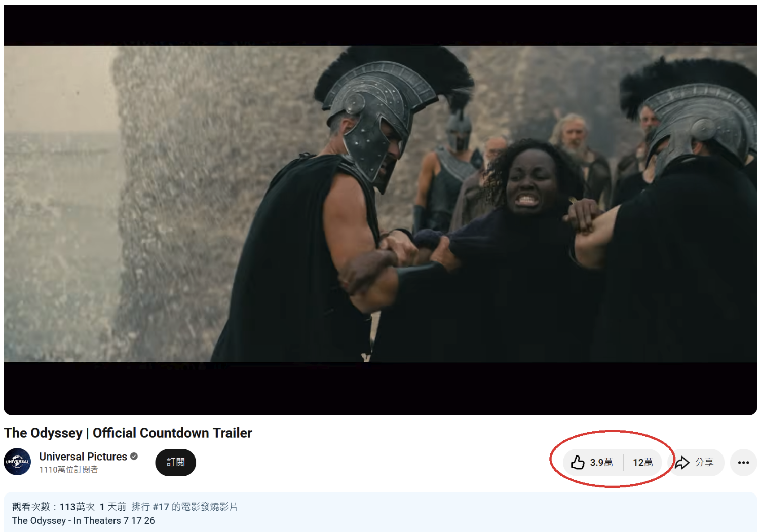
Task: Click the black letterbox bar below the video
Action: [x=380, y=388]
